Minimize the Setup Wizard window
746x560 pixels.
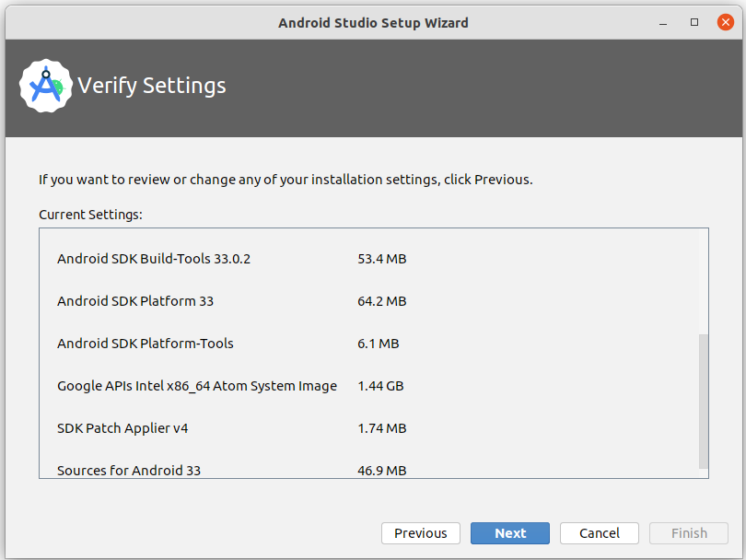[x=664, y=22]
